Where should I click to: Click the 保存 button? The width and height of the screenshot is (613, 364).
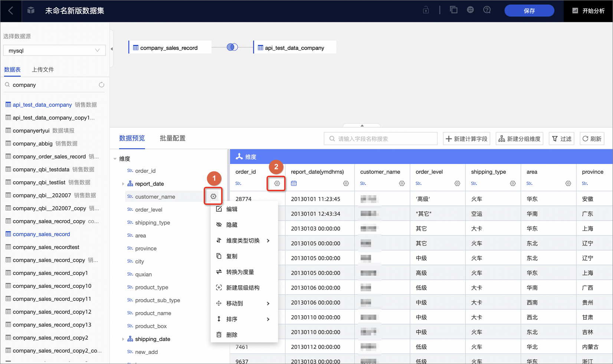click(529, 11)
